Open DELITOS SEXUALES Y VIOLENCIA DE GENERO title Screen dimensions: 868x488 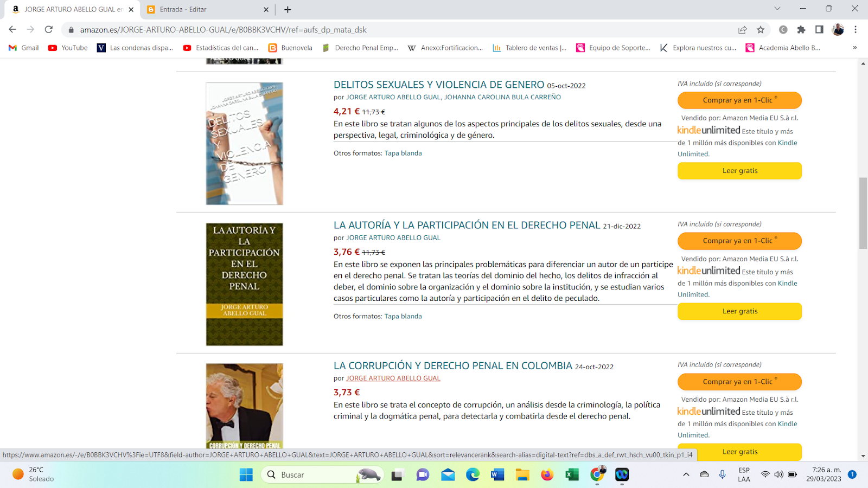click(439, 85)
